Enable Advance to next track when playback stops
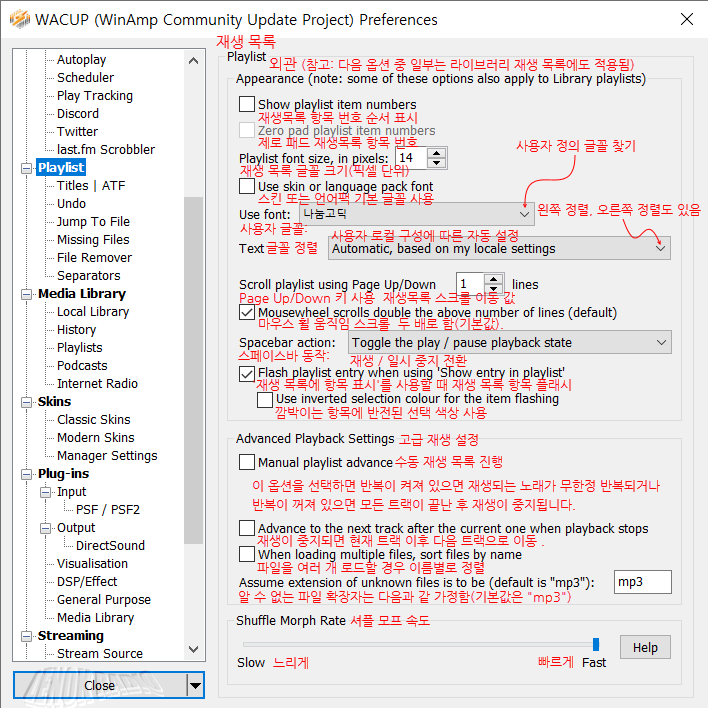The height and width of the screenshot is (708, 708). point(247,528)
